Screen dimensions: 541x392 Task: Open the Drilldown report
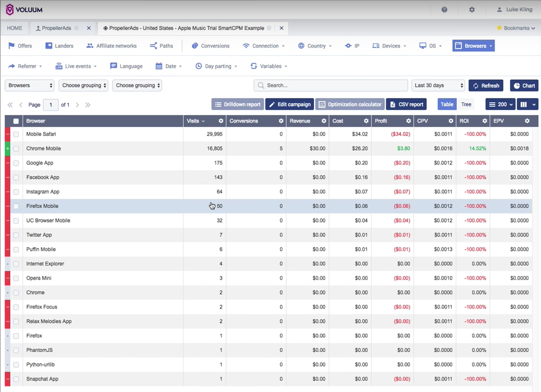pyautogui.click(x=238, y=104)
